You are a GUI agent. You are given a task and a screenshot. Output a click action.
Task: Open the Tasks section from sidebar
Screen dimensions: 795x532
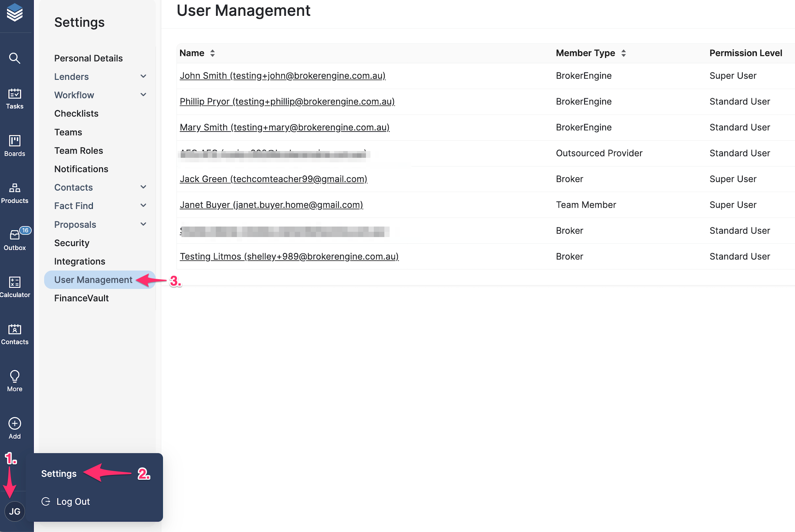(x=15, y=98)
